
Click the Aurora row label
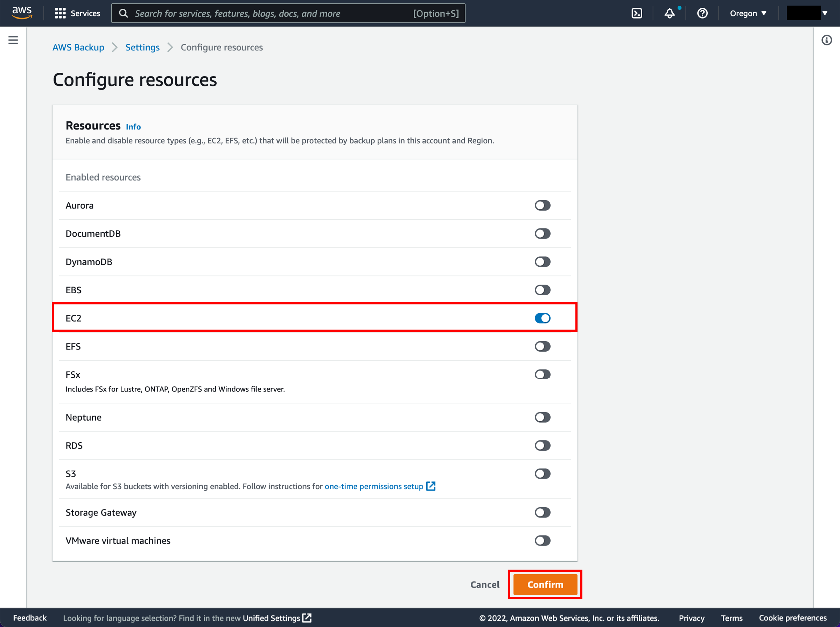click(x=79, y=205)
